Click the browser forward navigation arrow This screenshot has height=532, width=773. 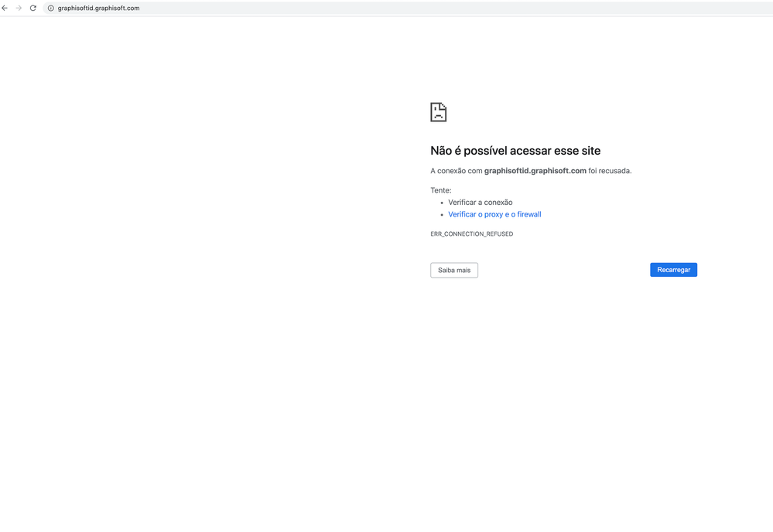click(19, 8)
